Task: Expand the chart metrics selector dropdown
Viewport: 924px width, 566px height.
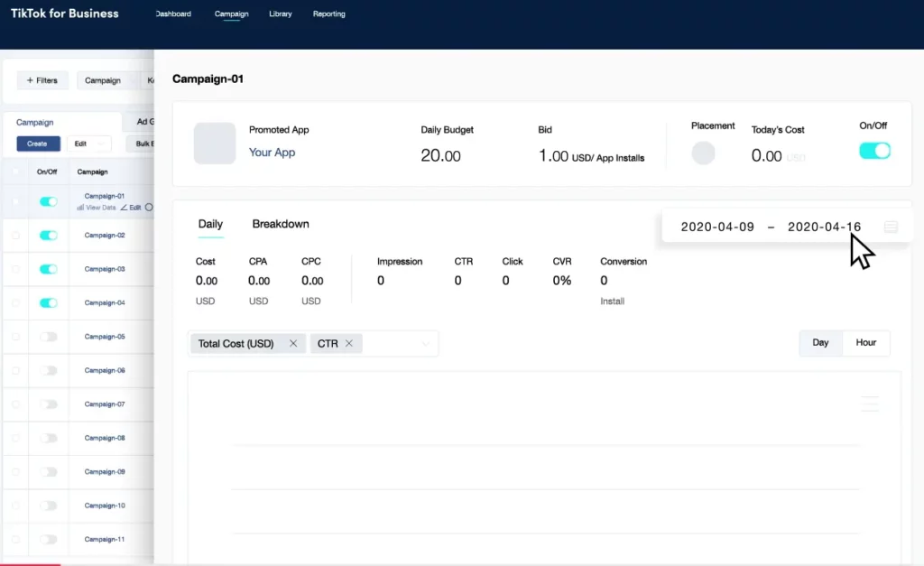Action: pos(426,344)
